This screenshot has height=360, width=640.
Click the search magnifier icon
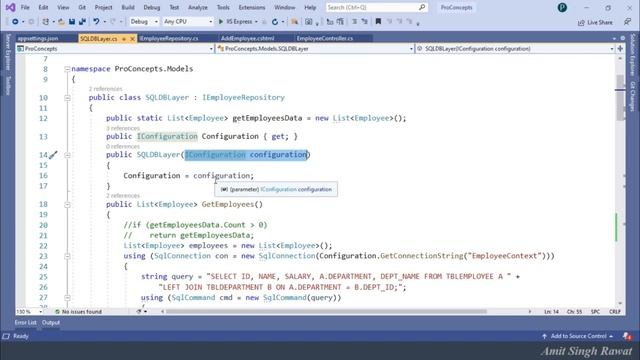coord(422,7)
